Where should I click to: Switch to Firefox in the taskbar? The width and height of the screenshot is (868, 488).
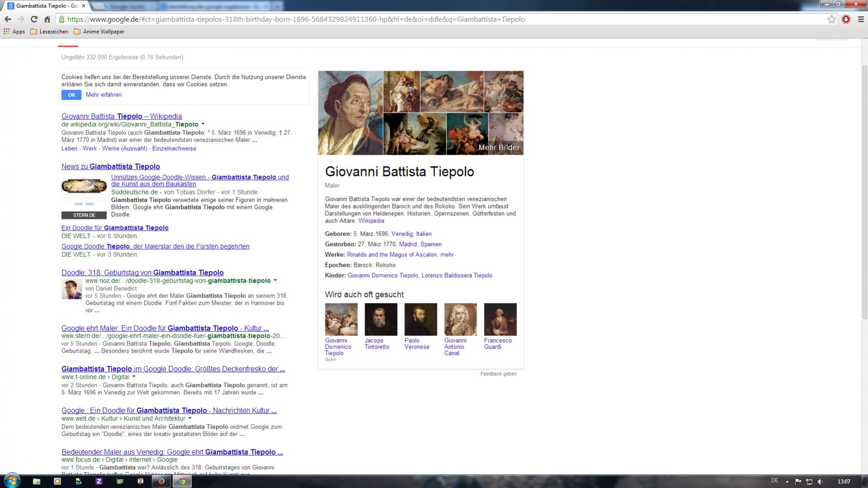click(161, 481)
